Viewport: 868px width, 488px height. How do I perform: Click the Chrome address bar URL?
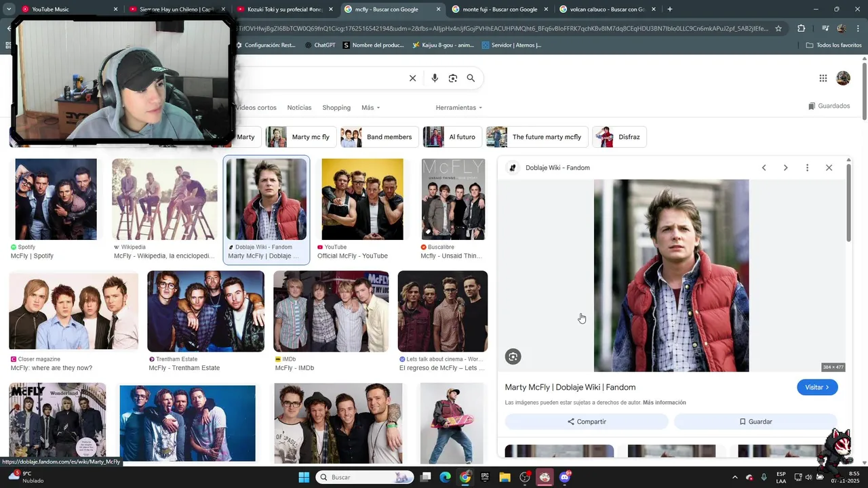point(502,28)
